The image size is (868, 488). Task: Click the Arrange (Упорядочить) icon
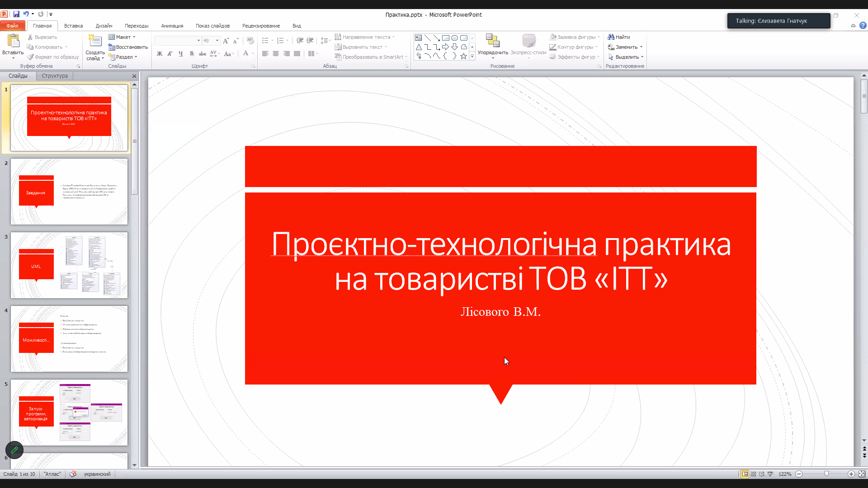pos(492,41)
